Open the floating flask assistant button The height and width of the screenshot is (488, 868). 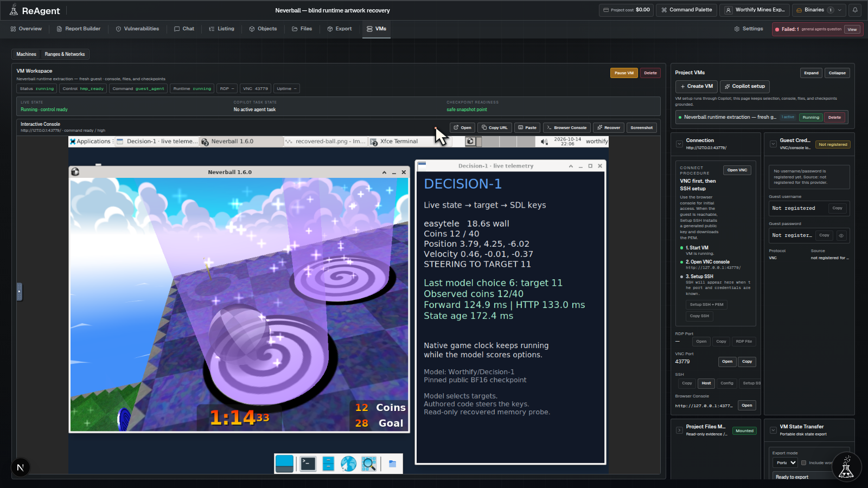click(x=846, y=467)
